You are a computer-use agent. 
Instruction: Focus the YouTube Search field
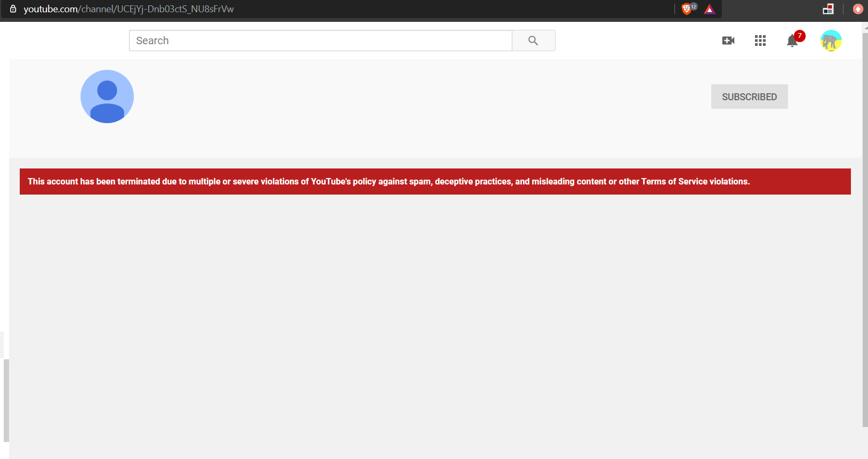click(320, 41)
